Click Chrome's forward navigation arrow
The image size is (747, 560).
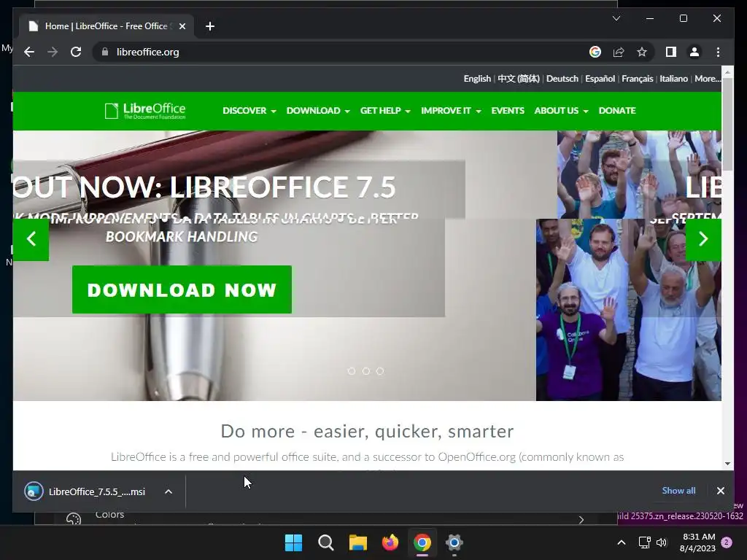click(53, 52)
